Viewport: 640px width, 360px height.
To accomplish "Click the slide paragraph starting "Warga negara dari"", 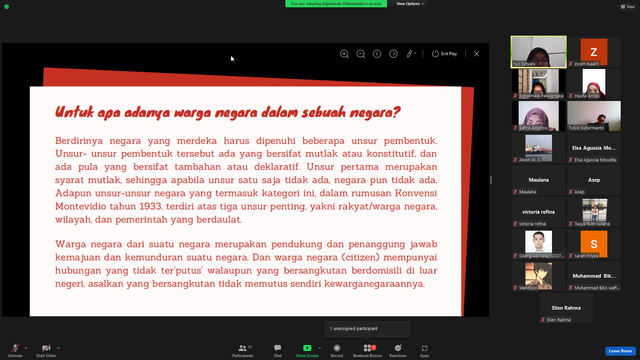I will pyautogui.click(x=246, y=264).
